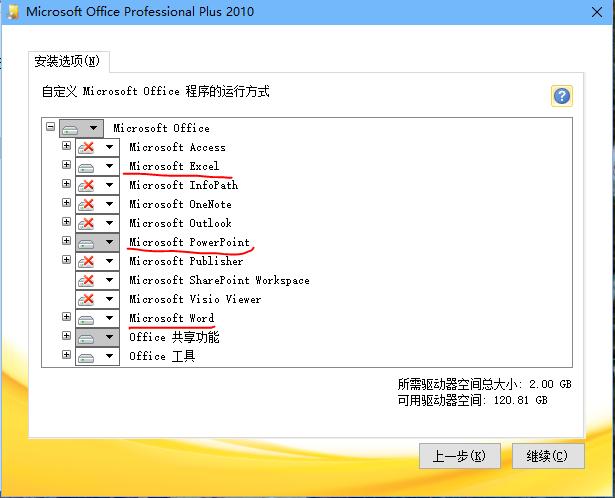The image size is (615, 498).
Task: Select the Microsoft Outlook label
Action: tap(180, 223)
